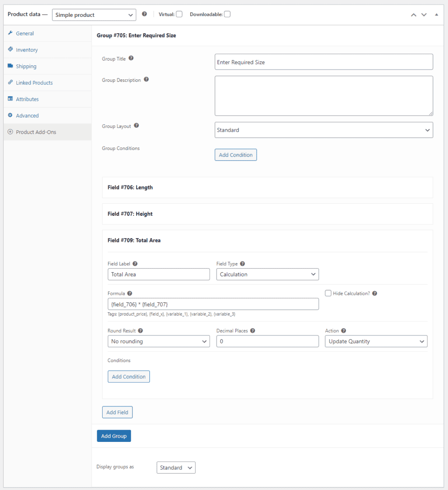Screen dimensions: 448x490
Task: Select the wrench icon beside General
Action: point(10,33)
